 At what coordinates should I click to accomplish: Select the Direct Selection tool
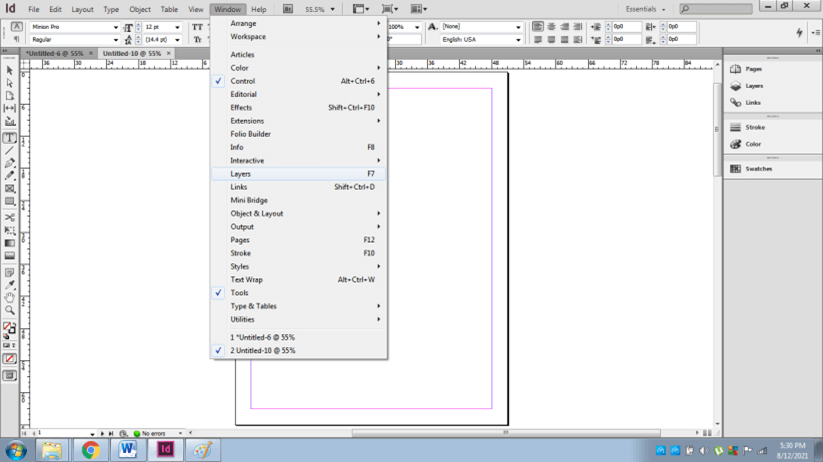[x=9, y=83]
